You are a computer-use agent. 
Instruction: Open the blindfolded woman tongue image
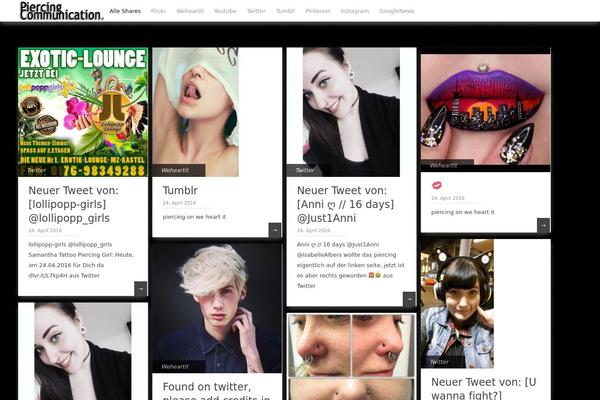coord(196,112)
